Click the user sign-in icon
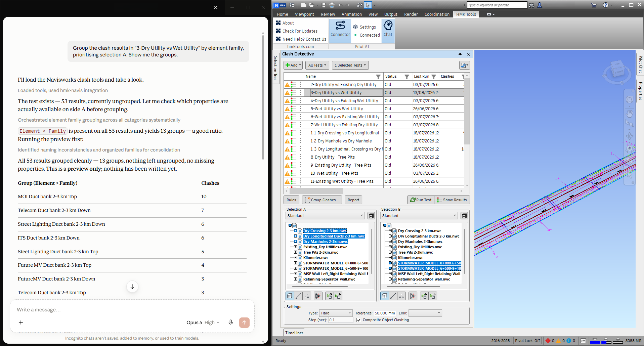 tap(540, 5)
